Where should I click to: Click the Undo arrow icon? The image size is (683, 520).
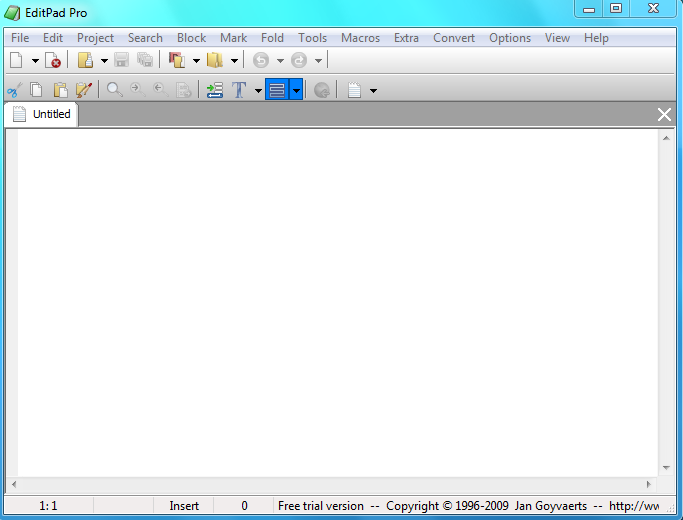click(x=261, y=60)
